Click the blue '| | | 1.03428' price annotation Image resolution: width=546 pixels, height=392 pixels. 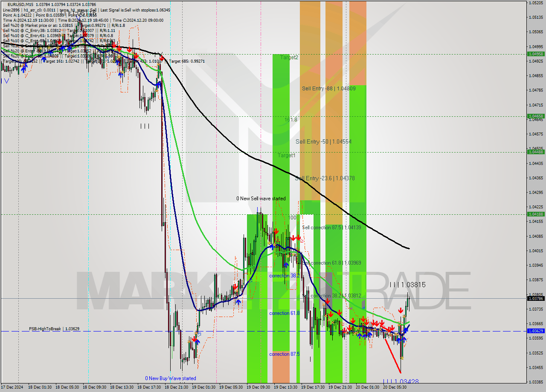coord(401,382)
